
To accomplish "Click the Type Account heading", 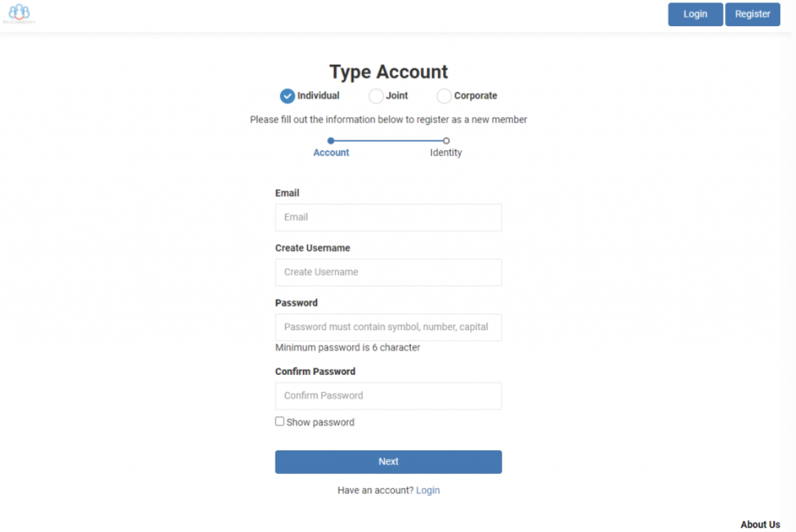I will pyautogui.click(x=389, y=72).
